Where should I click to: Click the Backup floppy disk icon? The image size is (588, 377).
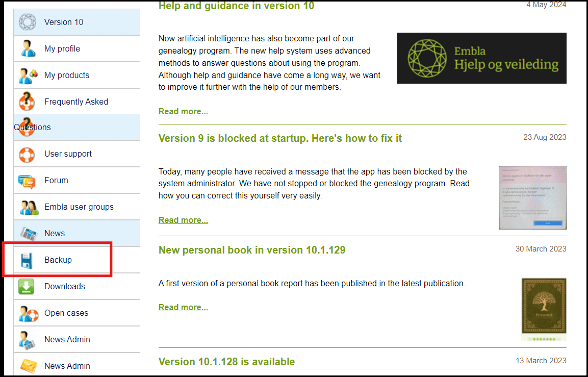[x=27, y=260]
